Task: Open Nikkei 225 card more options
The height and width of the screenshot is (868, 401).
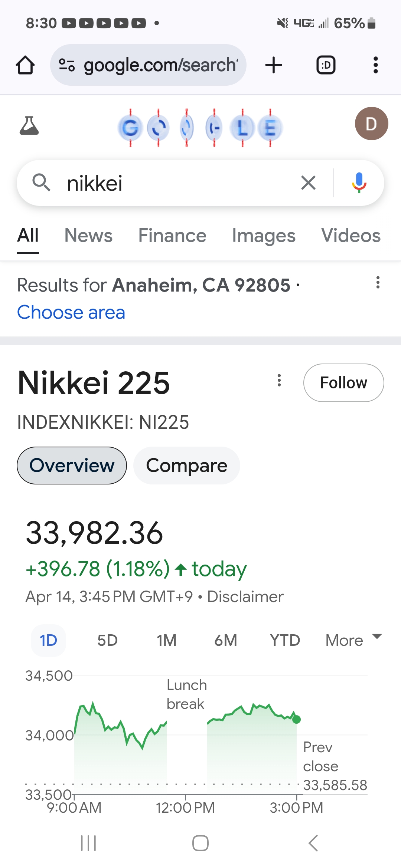Action: point(279,381)
